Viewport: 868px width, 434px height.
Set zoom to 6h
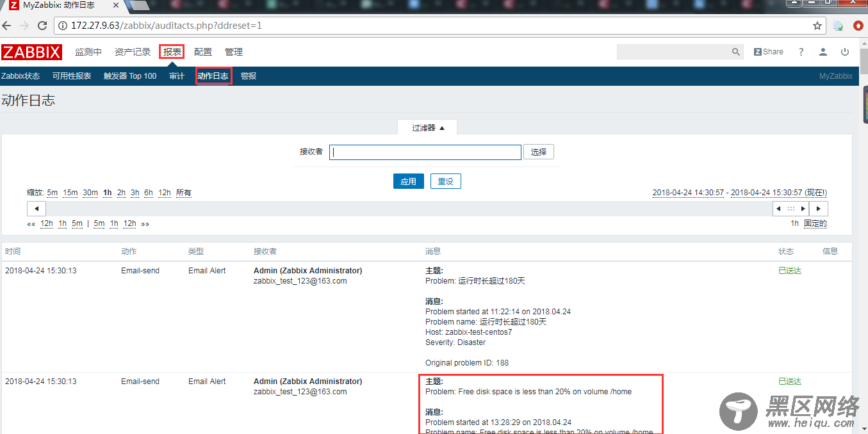click(149, 193)
